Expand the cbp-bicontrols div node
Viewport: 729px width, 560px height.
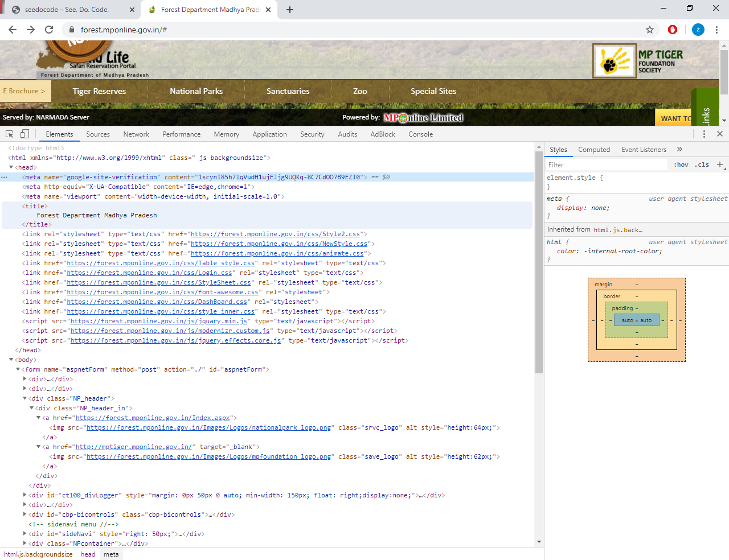click(x=24, y=514)
